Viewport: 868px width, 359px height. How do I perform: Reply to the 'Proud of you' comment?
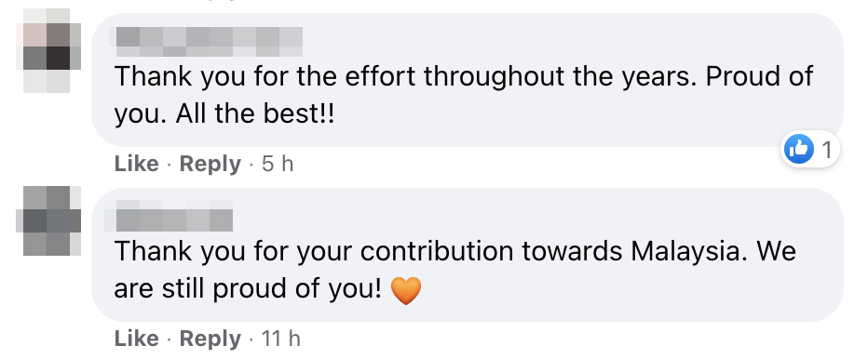click(210, 165)
